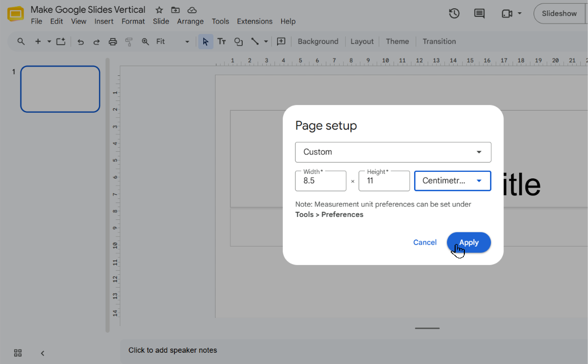Click the speaker notes resize handle

[427, 329]
